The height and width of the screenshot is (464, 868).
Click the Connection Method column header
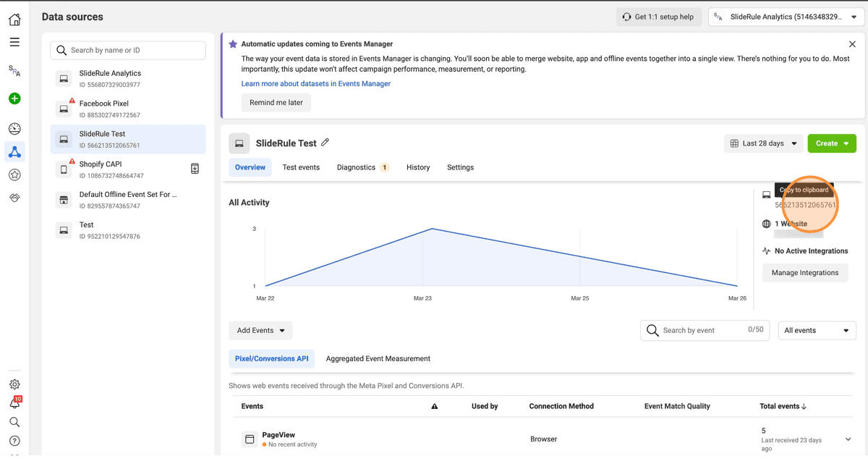pos(561,407)
